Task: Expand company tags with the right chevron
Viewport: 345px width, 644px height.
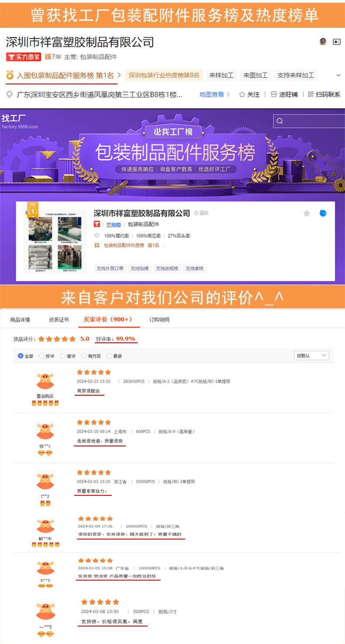Action: tap(338, 75)
